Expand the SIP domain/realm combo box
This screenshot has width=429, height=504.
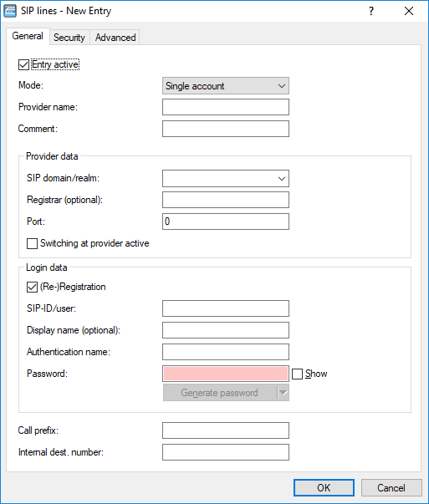pyautogui.click(x=281, y=178)
